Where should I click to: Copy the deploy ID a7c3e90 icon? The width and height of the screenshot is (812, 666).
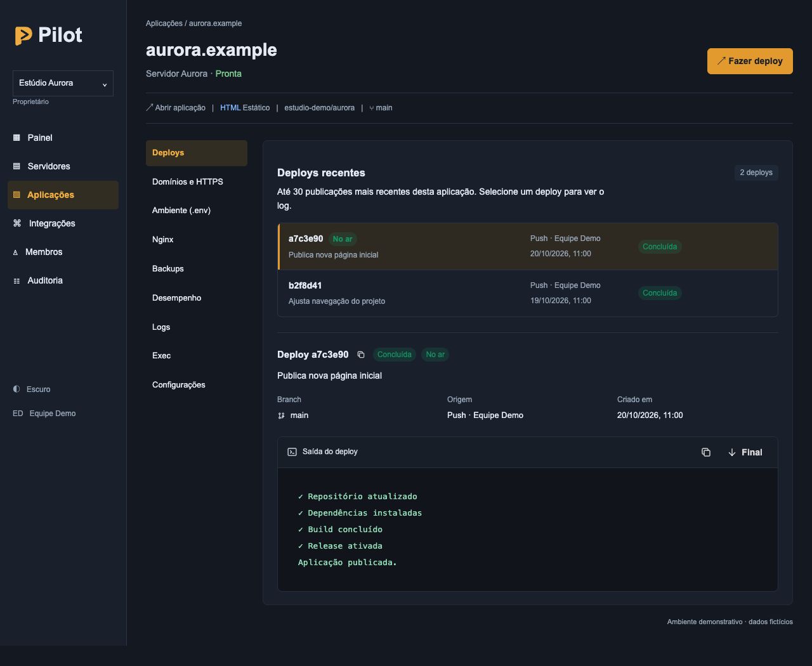(361, 355)
